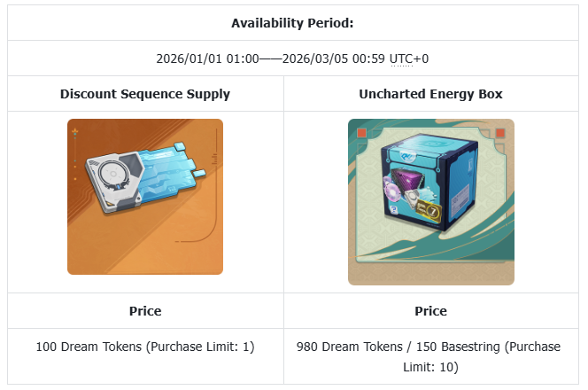Click the Availability Period heading
Screen dimensions: 588x390
(x=294, y=22)
